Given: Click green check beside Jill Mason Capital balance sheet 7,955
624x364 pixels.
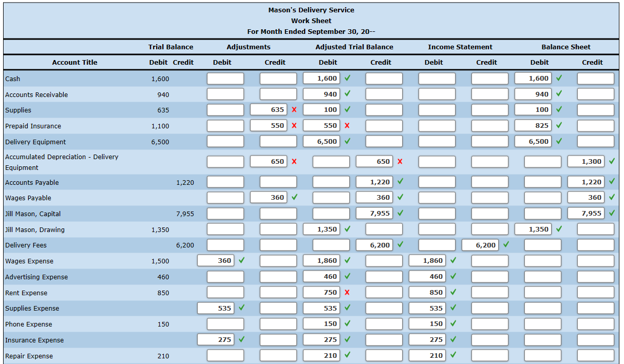Looking at the screenshot, I should [612, 214].
